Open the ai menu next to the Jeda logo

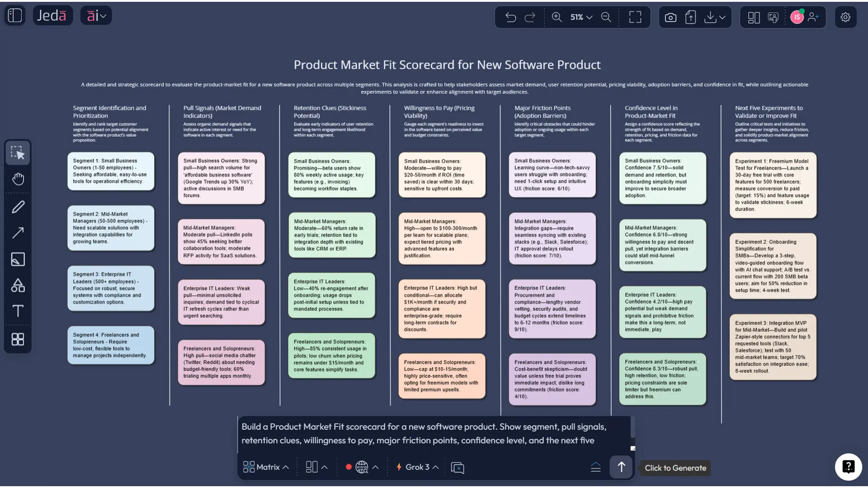coord(95,15)
